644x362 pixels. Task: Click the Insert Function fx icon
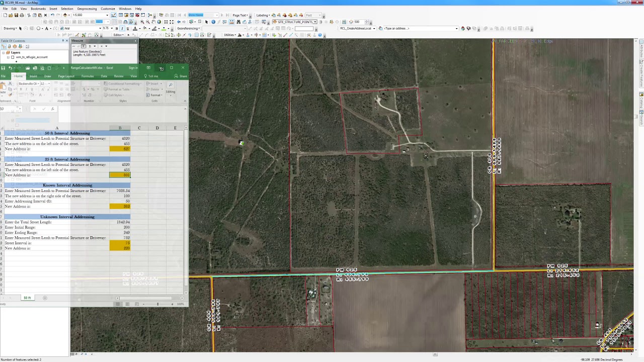tap(52, 109)
